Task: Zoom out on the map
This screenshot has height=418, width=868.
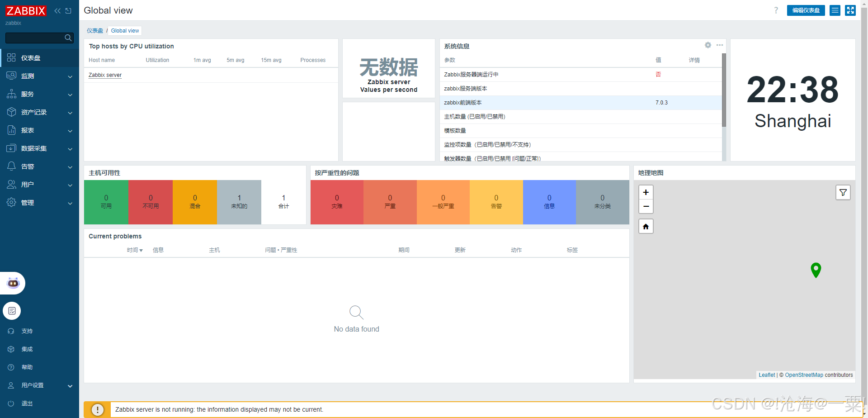Action: click(646, 206)
